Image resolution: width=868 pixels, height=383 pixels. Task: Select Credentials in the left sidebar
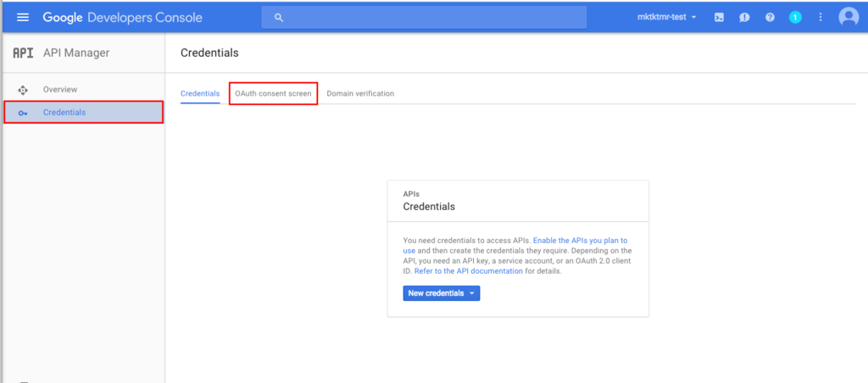point(84,113)
